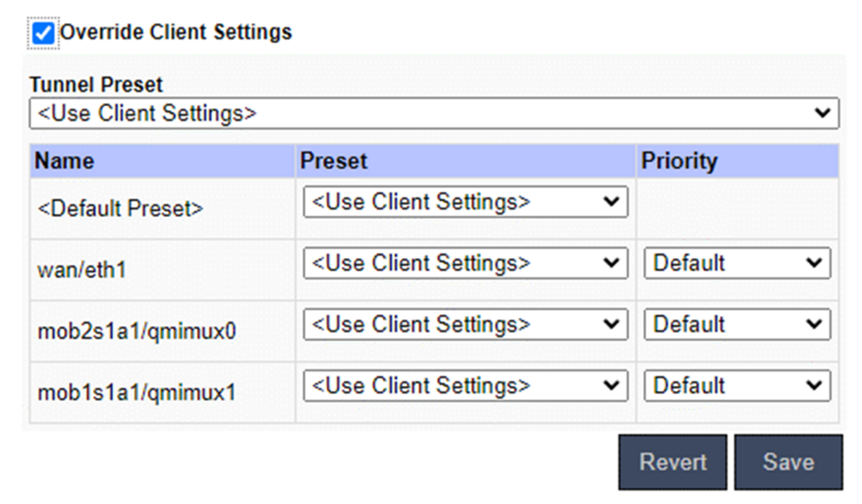Expand the Preset dropdown for mob1s1a1/qmimux1
This screenshot has width=862, height=504.
465,386
